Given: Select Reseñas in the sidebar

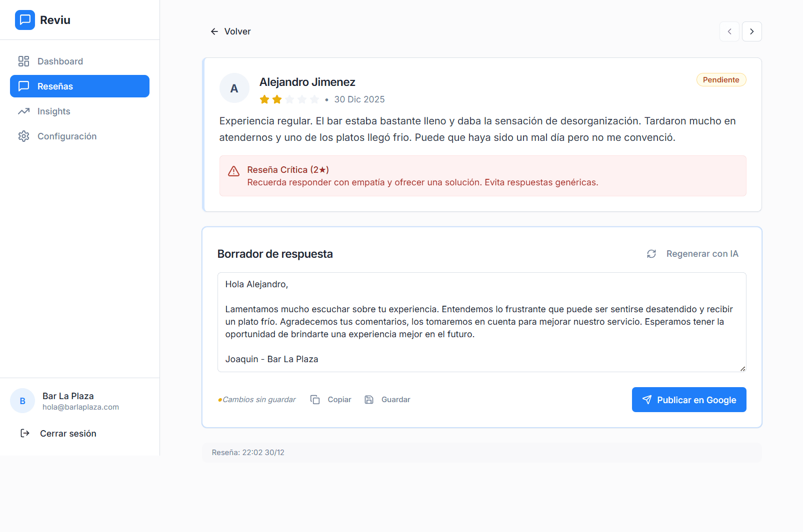Looking at the screenshot, I should (x=79, y=86).
